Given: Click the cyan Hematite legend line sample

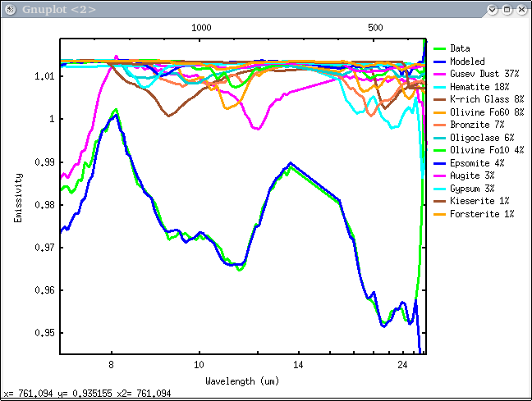Looking at the screenshot, I should click(x=440, y=87).
